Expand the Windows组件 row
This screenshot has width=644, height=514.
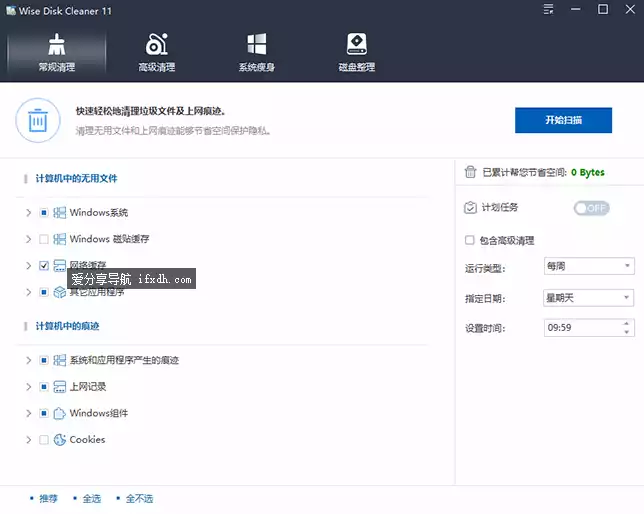click(x=28, y=413)
